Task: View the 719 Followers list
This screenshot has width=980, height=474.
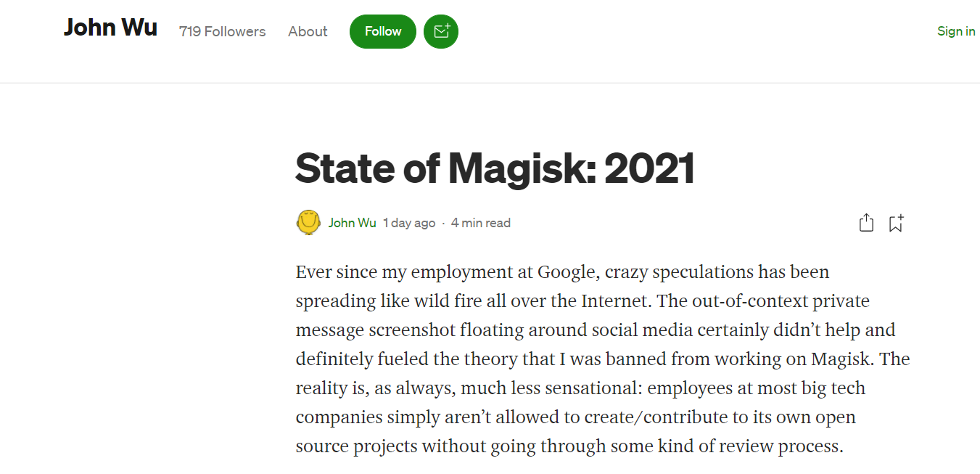Action: pos(222,32)
